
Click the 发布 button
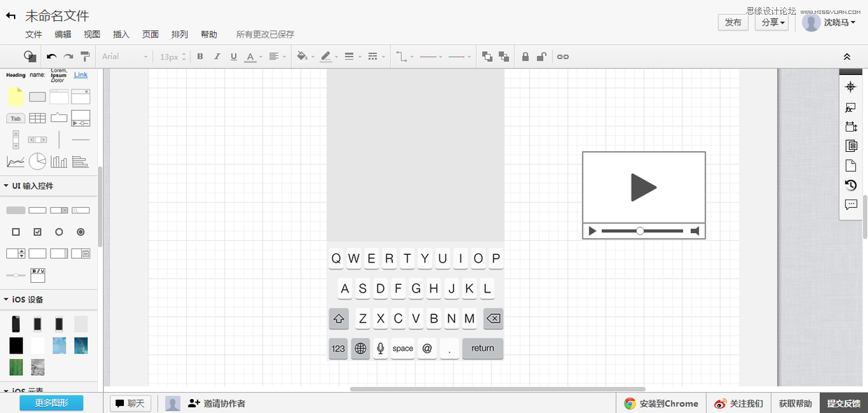point(733,22)
